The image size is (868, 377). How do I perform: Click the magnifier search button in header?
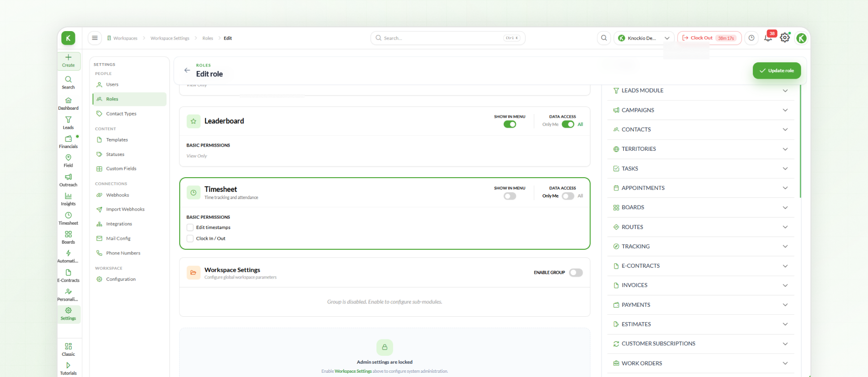(604, 38)
